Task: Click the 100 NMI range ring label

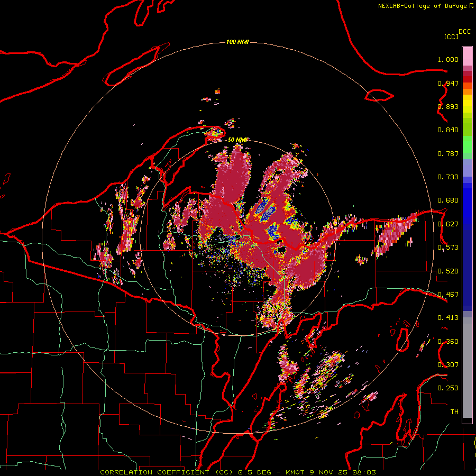Action: [x=237, y=42]
